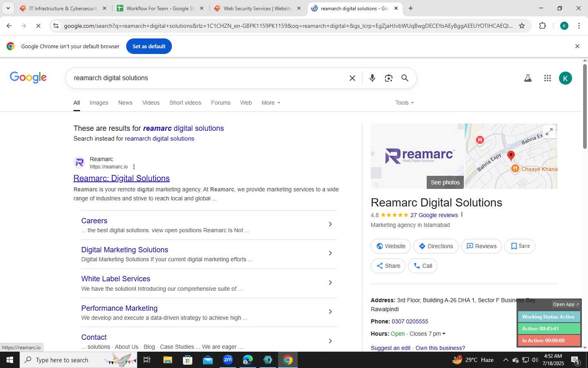Open the Reamarc: Digital Solutions result link
The image size is (588, 368).
[122, 178]
